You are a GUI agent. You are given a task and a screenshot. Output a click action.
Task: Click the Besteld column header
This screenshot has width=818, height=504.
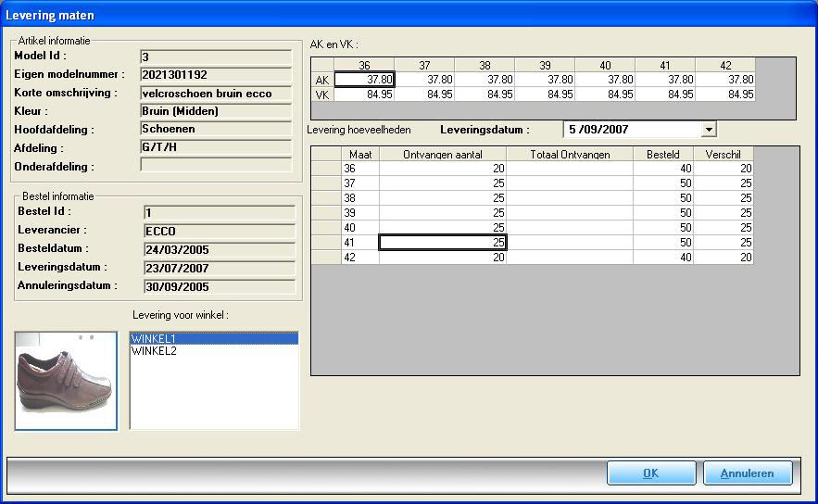663,155
